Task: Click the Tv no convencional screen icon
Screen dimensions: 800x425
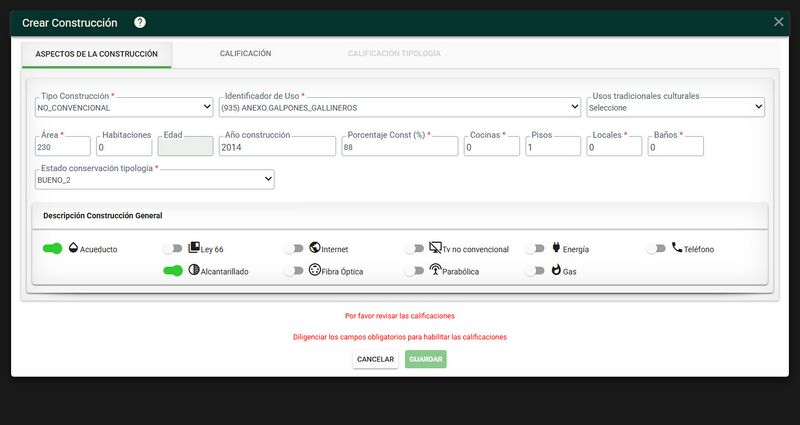Action: coord(435,248)
